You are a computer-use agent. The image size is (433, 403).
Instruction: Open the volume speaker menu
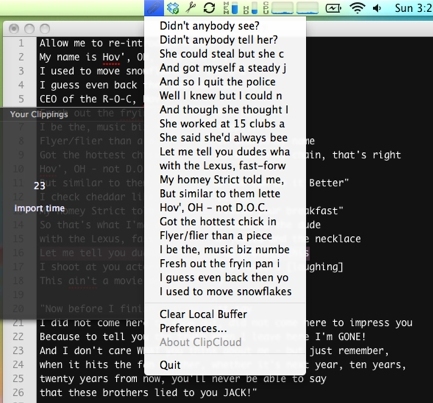[377, 8]
